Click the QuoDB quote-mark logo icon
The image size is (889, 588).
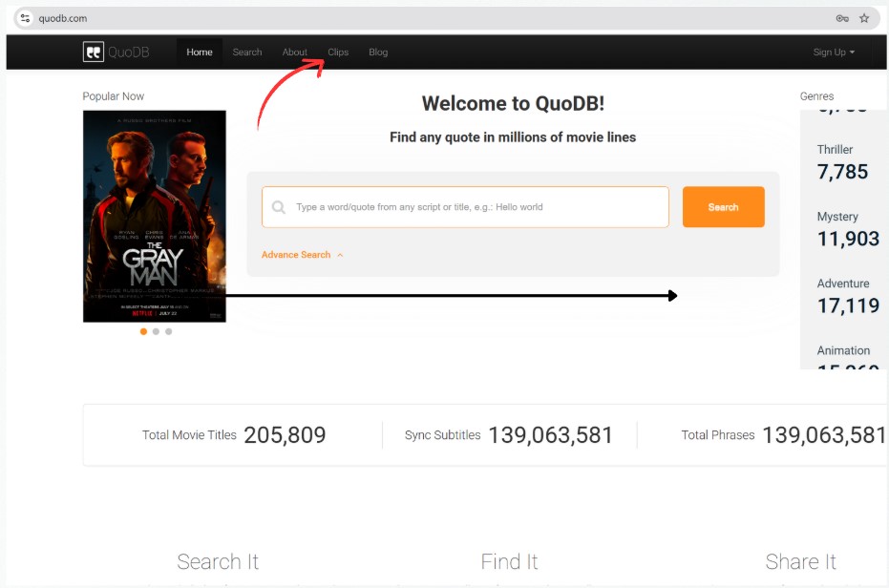pos(93,52)
